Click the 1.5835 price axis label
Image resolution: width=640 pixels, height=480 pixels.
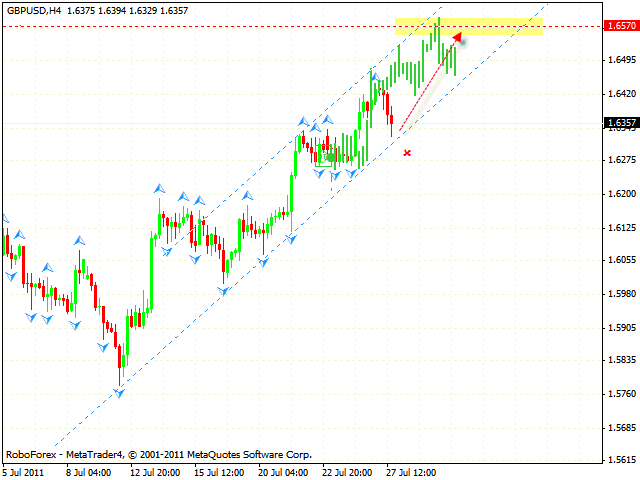pyautogui.click(x=622, y=360)
